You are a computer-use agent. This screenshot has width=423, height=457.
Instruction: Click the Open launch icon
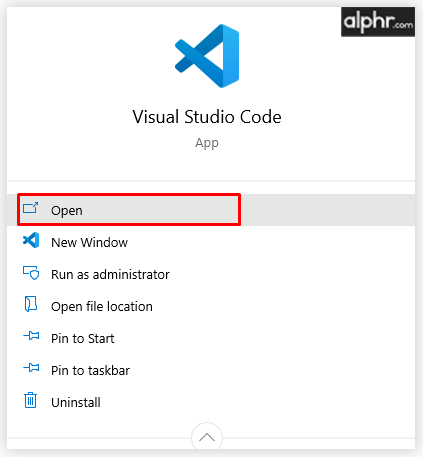tap(31, 208)
